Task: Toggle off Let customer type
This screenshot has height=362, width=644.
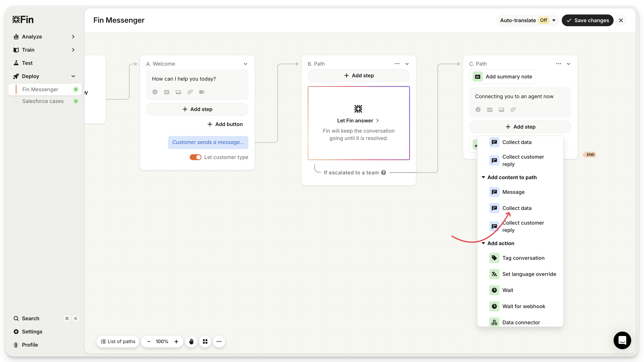Action: click(x=195, y=157)
